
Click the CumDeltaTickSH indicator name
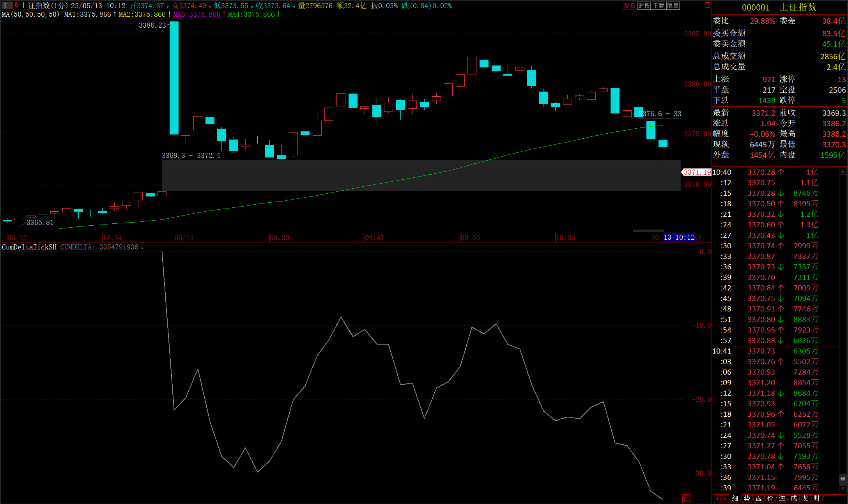(29, 247)
